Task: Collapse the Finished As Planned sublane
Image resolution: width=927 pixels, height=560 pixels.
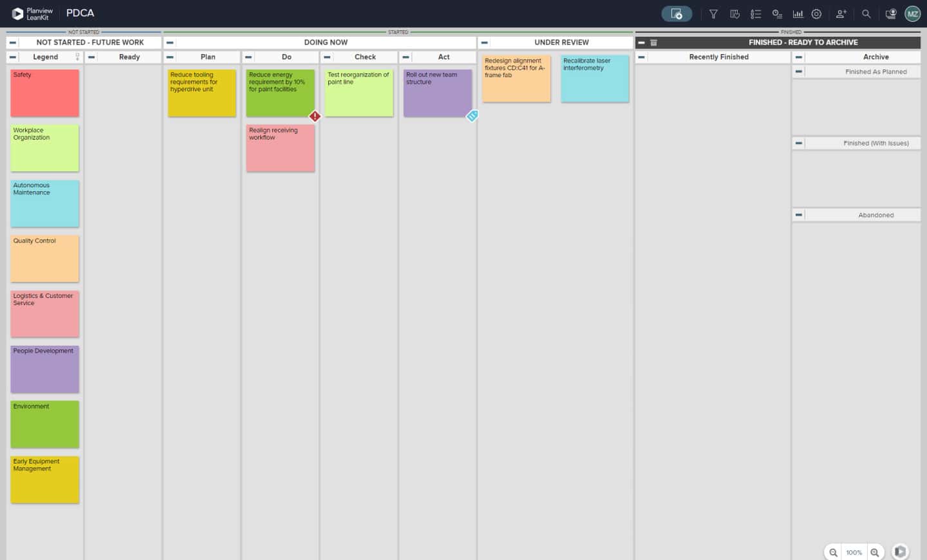Action: pyautogui.click(x=798, y=71)
